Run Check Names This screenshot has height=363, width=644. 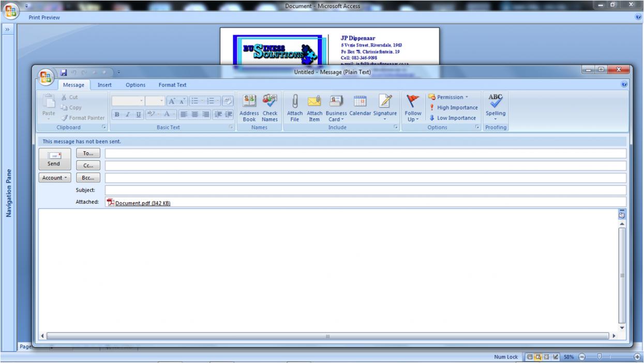tap(269, 108)
